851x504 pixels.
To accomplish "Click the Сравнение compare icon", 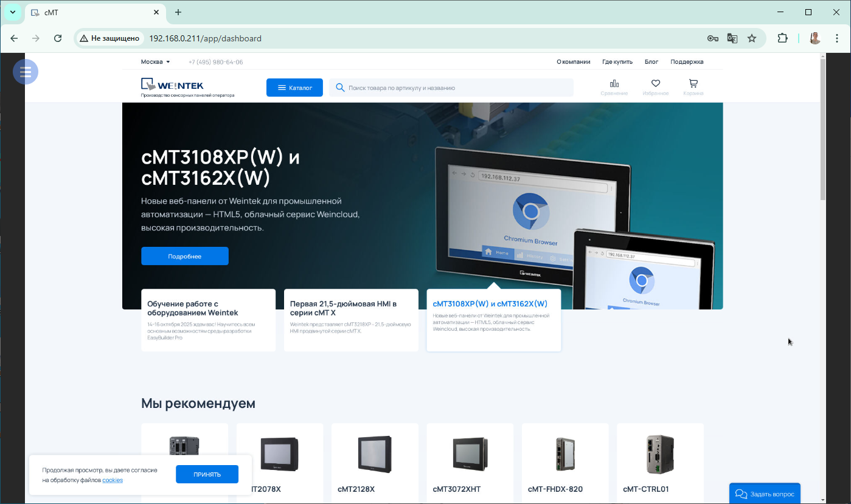I will click(x=614, y=87).
